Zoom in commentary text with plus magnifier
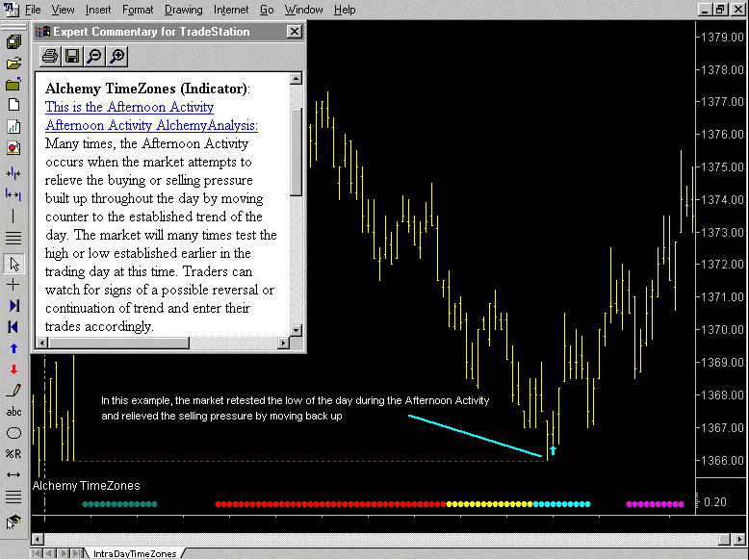The height and width of the screenshot is (560, 749). click(x=117, y=57)
